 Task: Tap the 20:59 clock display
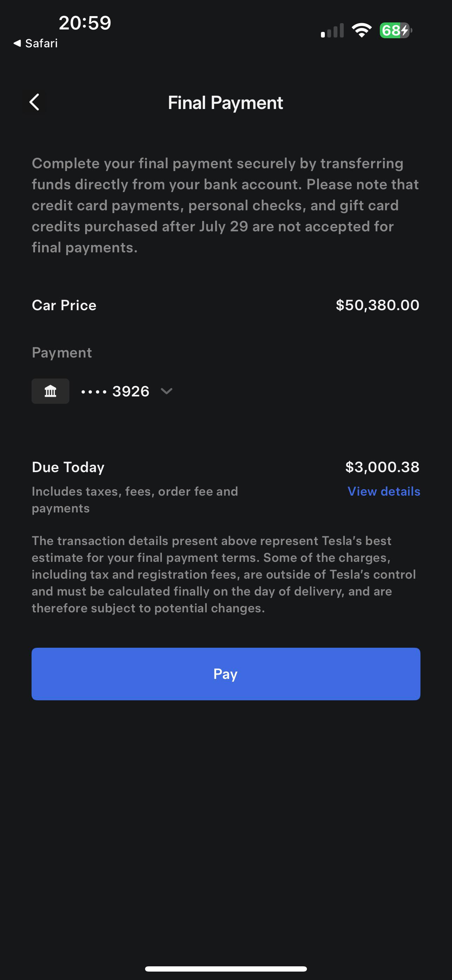(85, 23)
